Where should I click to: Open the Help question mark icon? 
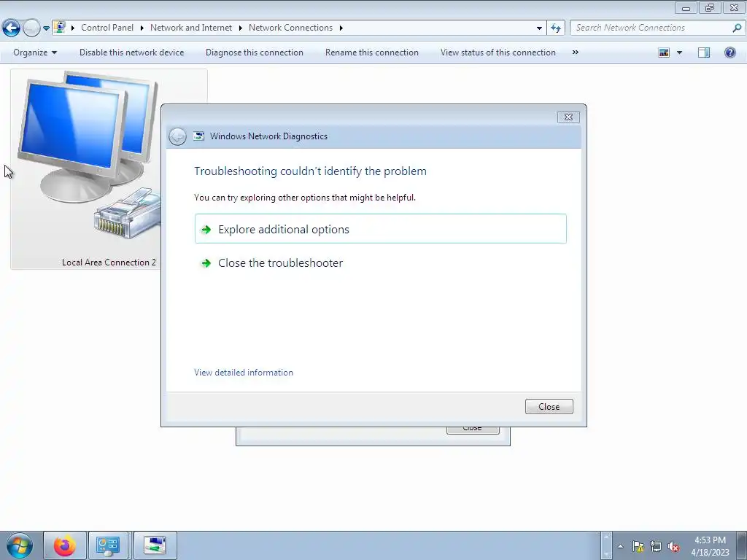[x=729, y=52]
